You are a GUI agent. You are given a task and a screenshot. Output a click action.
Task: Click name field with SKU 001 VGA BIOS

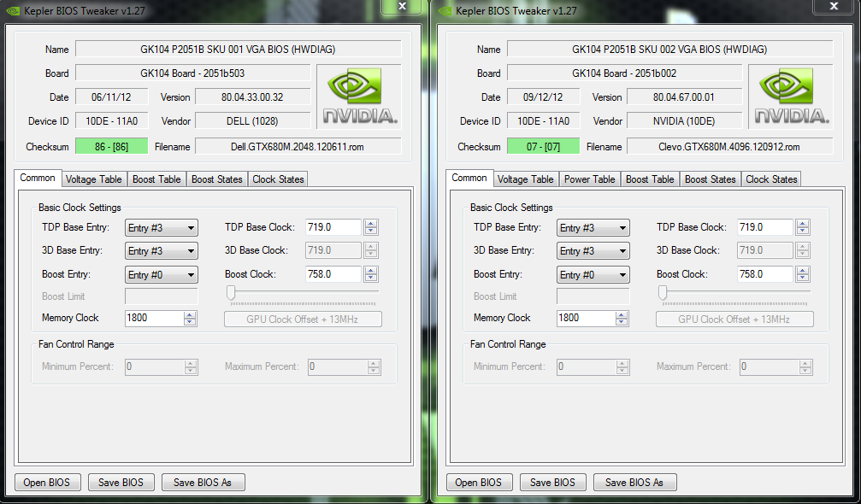click(x=239, y=49)
